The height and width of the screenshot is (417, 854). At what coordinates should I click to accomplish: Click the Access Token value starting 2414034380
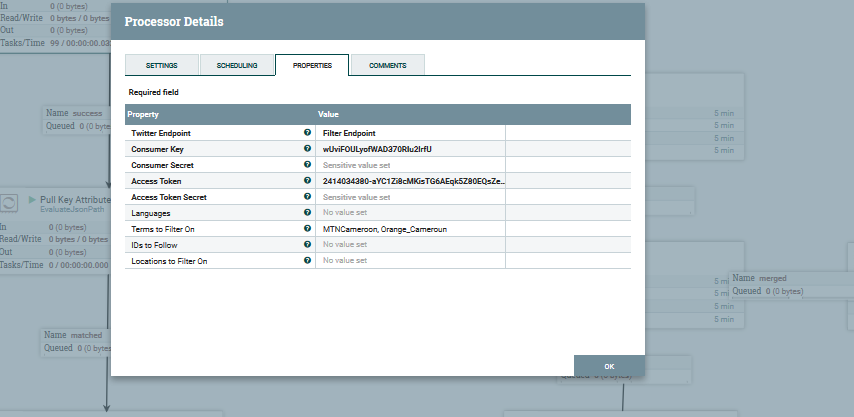[x=413, y=181]
